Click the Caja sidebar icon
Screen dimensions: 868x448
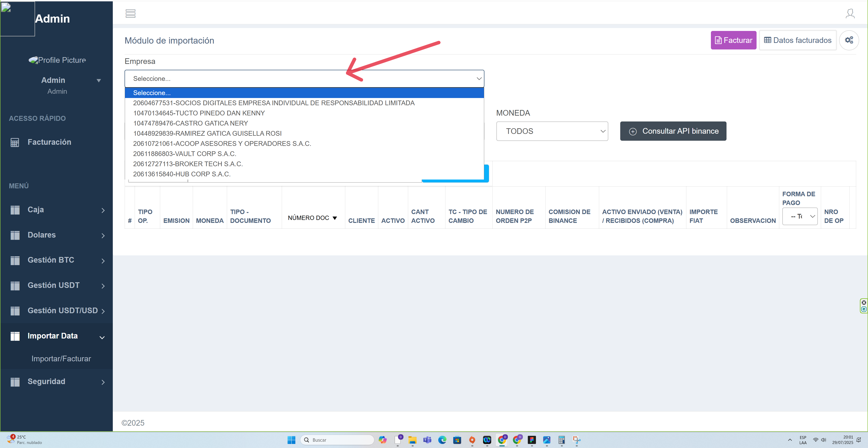click(x=15, y=210)
